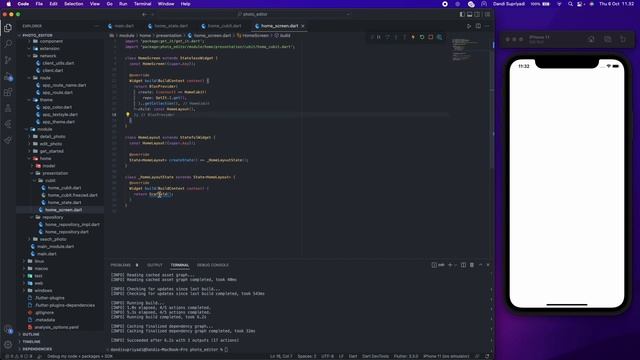Switch to the PROBLEMS panel tab
This screenshot has width=640, height=360.
(x=121, y=265)
